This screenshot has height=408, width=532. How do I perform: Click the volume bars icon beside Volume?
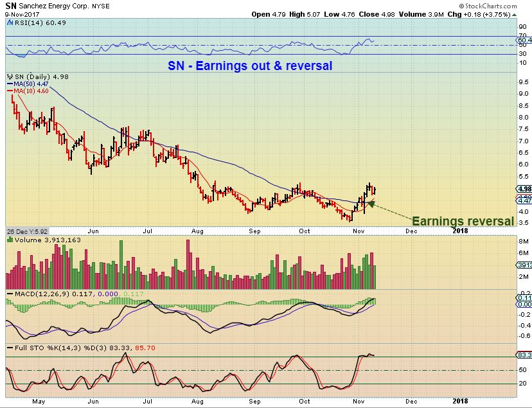[x=10, y=240]
